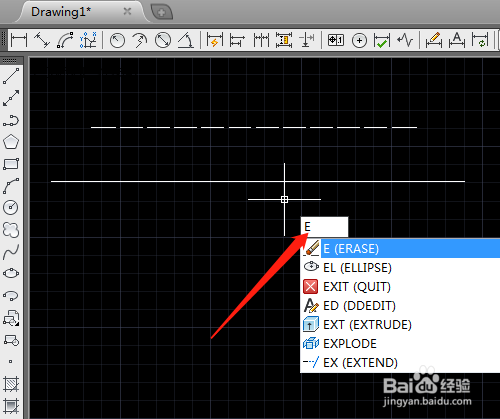The width and height of the screenshot is (500, 419).
Task: Click the Dimension Edit pencil icon
Action: point(434,40)
